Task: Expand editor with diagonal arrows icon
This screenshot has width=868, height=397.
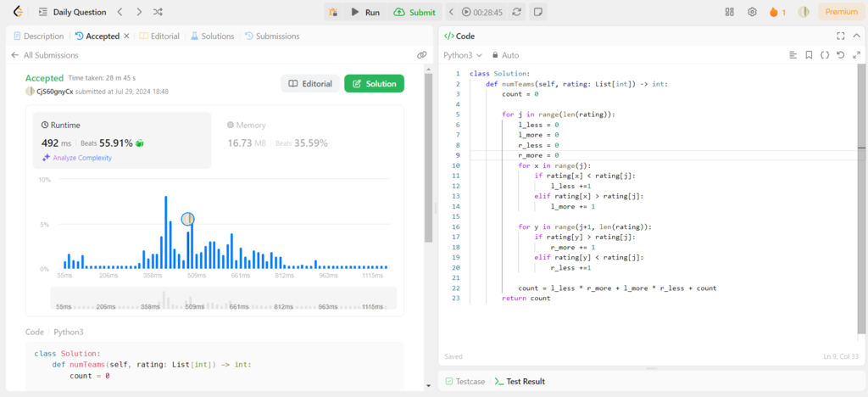Action: (857, 55)
